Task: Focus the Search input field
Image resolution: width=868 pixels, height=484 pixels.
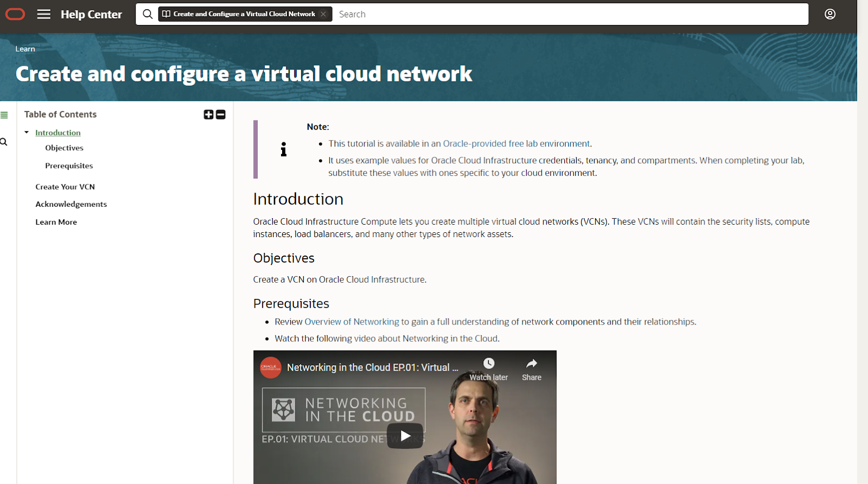Action: point(570,14)
